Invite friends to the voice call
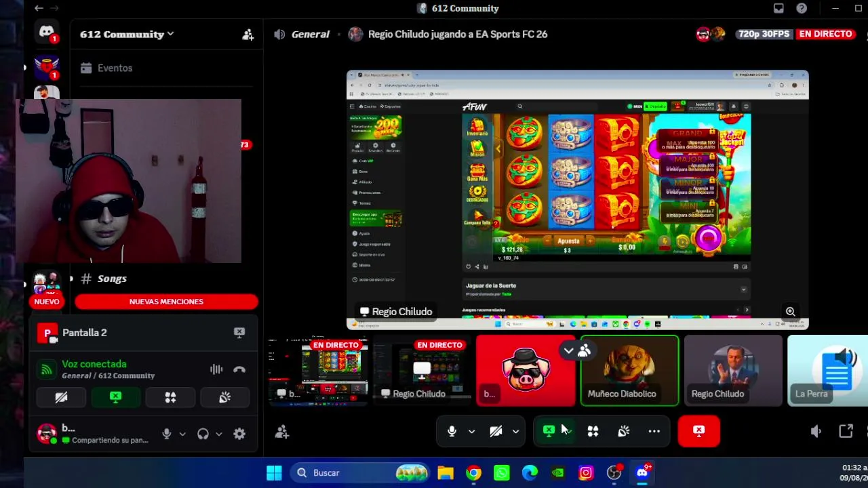Screen dimensions: 868x488 [x=282, y=431]
